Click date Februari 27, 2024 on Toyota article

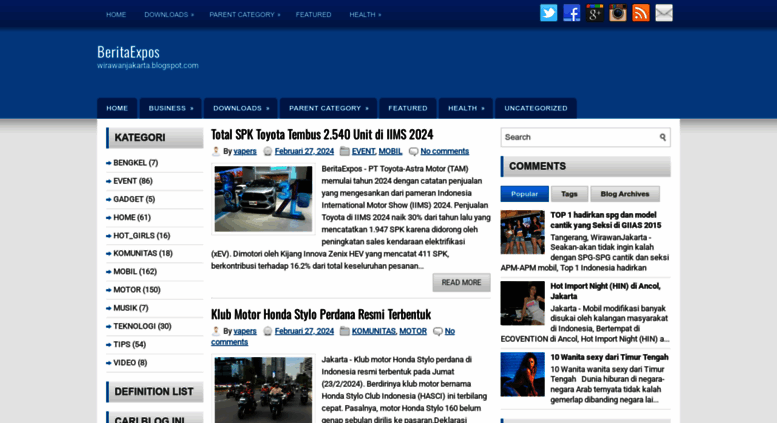pos(304,151)
